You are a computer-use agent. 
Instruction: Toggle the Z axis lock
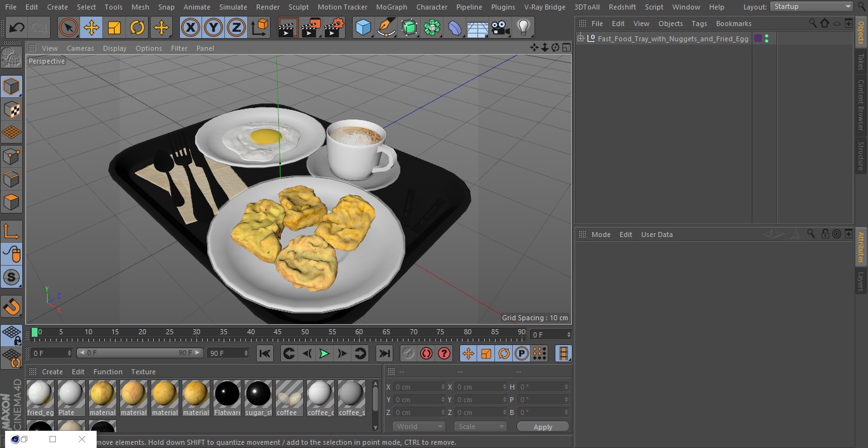point(236,27)
